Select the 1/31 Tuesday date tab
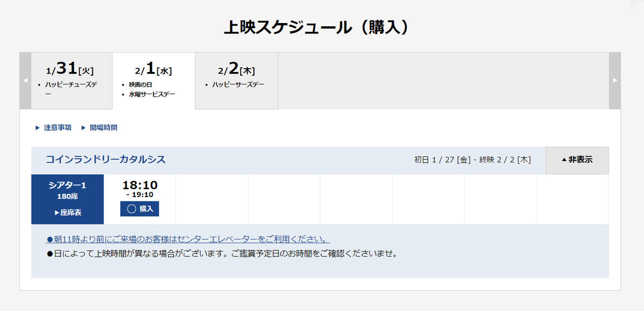Screen dimensions: 644x311 (71, 81)
